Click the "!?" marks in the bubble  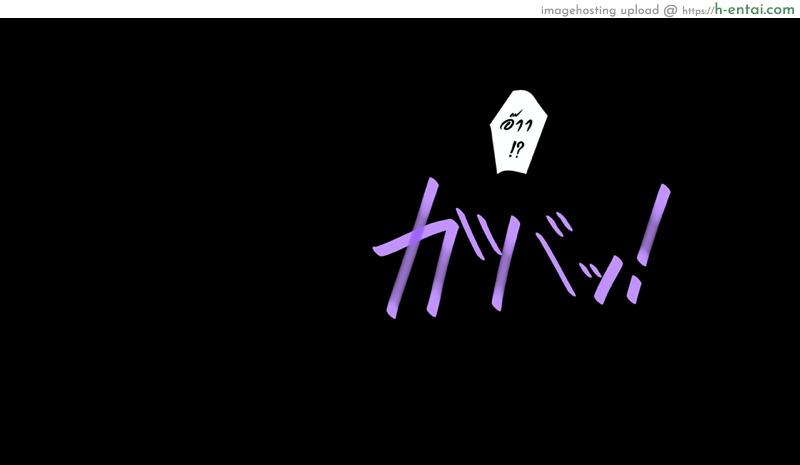tap(516, 148)
